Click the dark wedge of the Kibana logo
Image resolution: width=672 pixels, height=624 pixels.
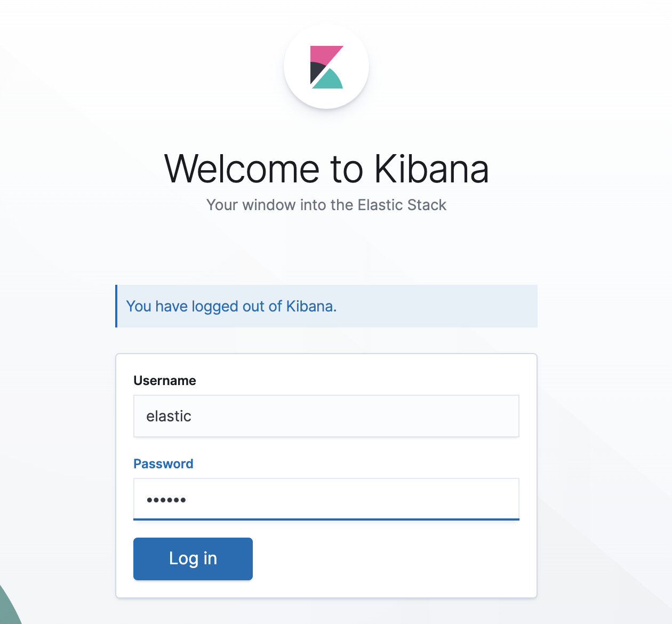pos(316,72)
